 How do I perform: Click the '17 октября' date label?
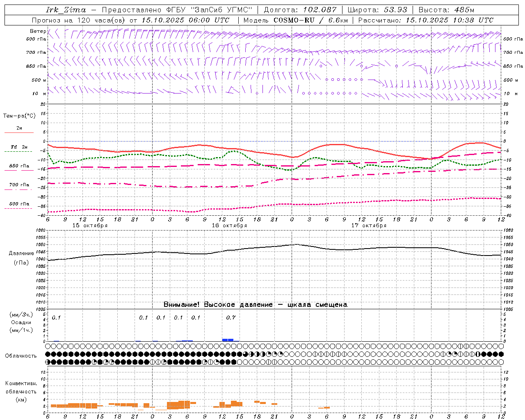tap(369, 226)
